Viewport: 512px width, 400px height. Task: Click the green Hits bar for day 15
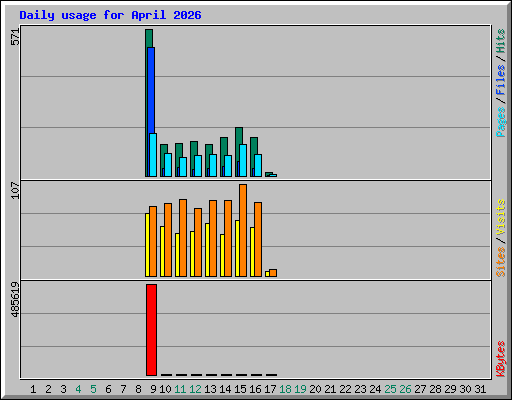click(x=239, y=136)
